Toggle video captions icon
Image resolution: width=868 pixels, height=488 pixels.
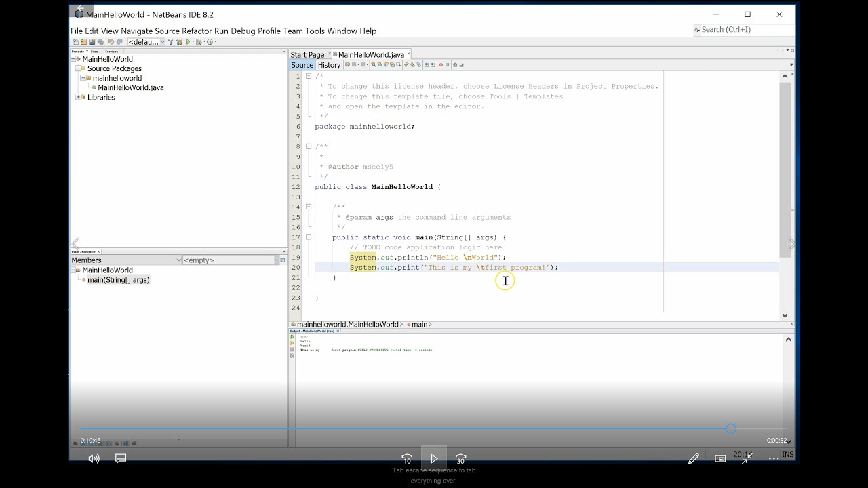(121, 458)
